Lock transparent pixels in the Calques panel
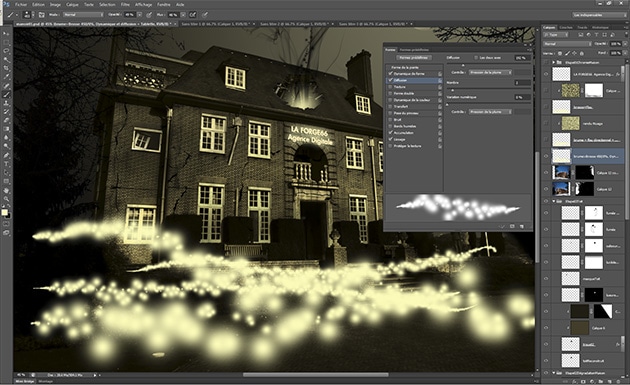This screenshot has height=385, width=630. coord(560,53)
